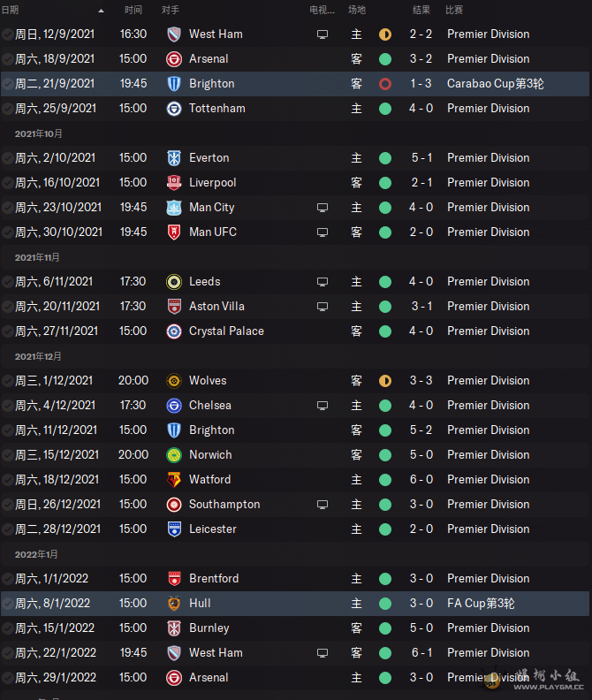
Task: Toggle the check circle beside 周六, 1/1/2022
Action: coord(8,579)
